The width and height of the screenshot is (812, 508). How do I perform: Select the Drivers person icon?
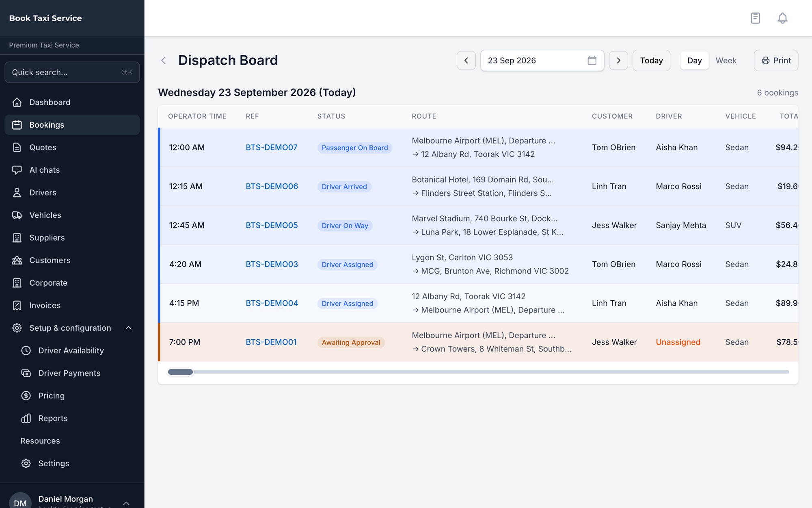click(x=17, y=193)
